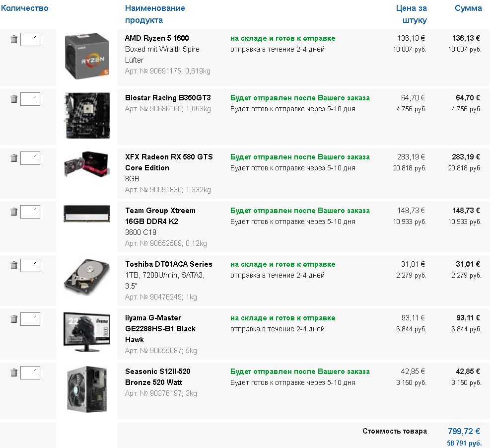
Task: Click bold sum 148,73 €
Action: 466,211
